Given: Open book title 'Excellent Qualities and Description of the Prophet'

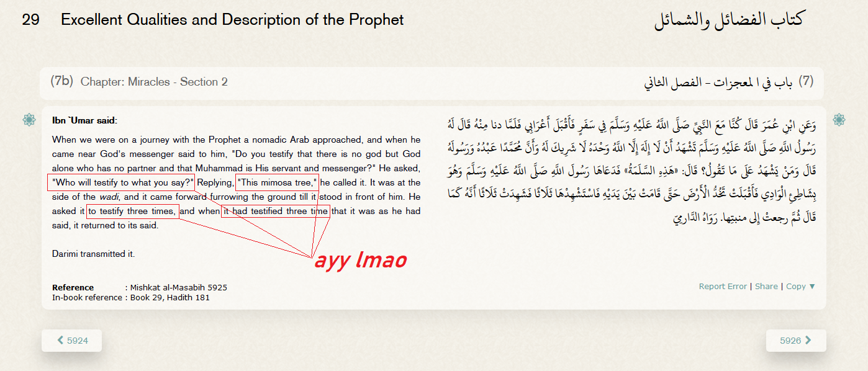Looking at the screenshot, I should [x=232, y=20].
